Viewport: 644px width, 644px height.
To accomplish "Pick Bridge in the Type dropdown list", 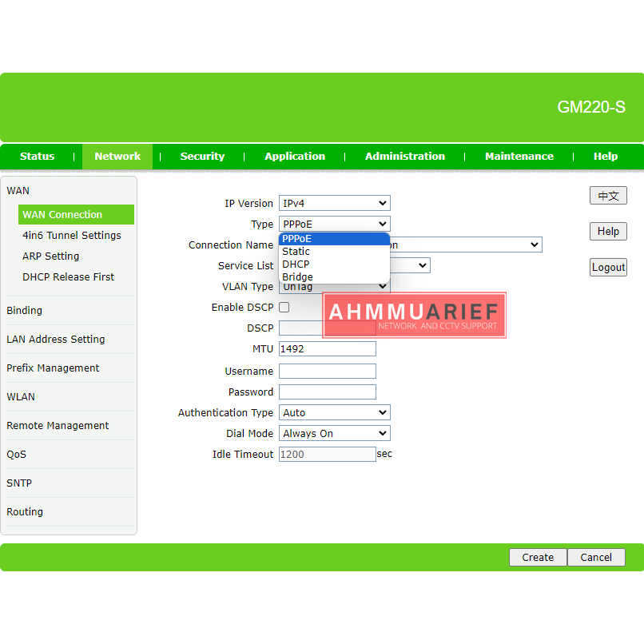I will pyautogui.click(x=298, y=277).
